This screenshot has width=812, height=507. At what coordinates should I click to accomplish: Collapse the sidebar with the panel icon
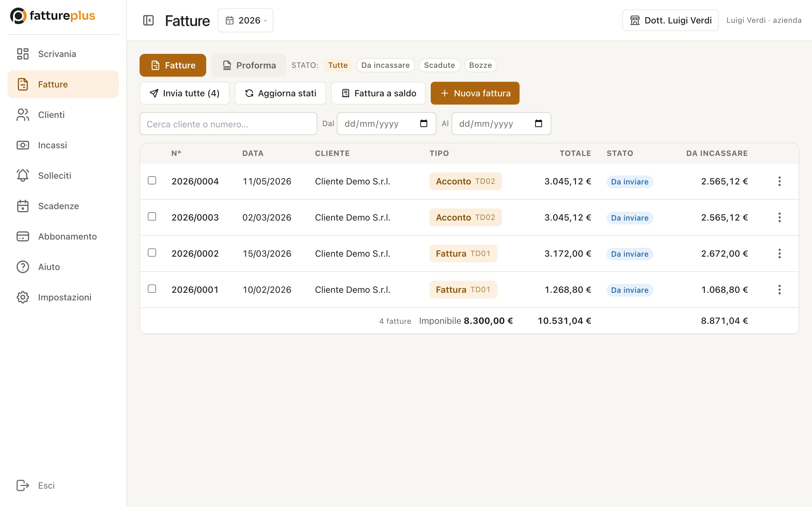(x=148, y=20)
